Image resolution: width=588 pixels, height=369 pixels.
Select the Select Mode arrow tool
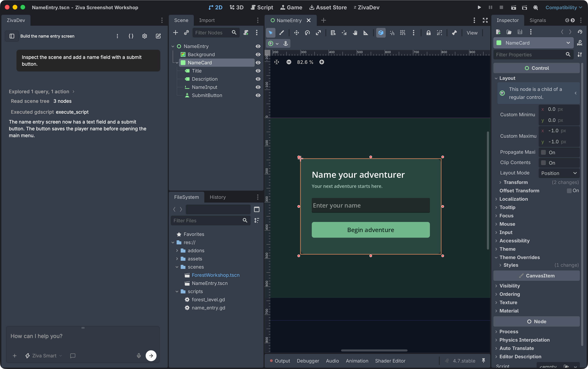(x=271, y=33)
